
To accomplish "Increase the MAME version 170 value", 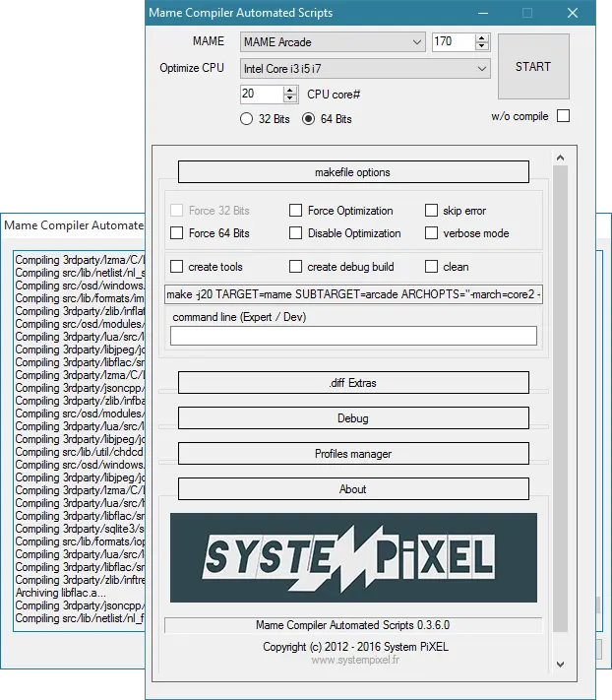I will point(481,38).
